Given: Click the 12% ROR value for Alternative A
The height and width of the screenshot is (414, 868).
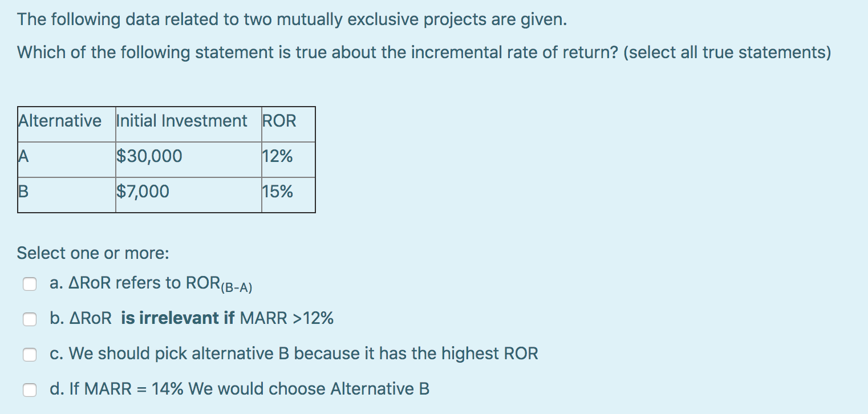Looking at the screenshot, I should pyautogui.click(x=277, y=156).
